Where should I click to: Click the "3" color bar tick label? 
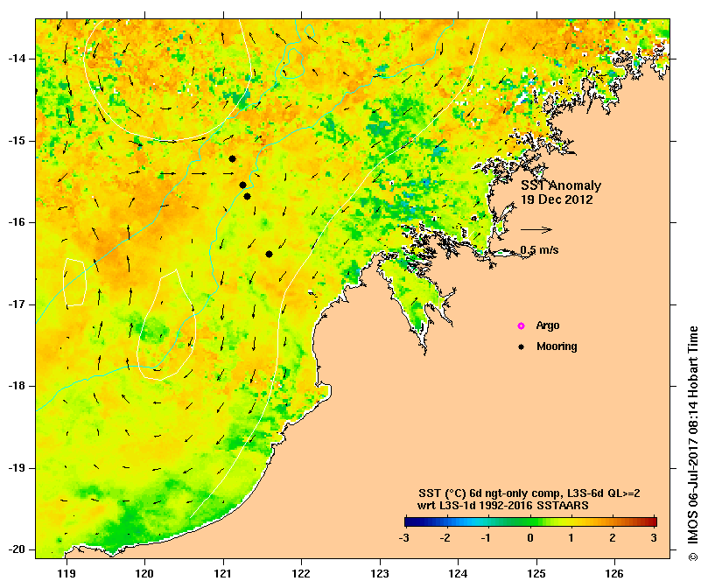[654, 538]
